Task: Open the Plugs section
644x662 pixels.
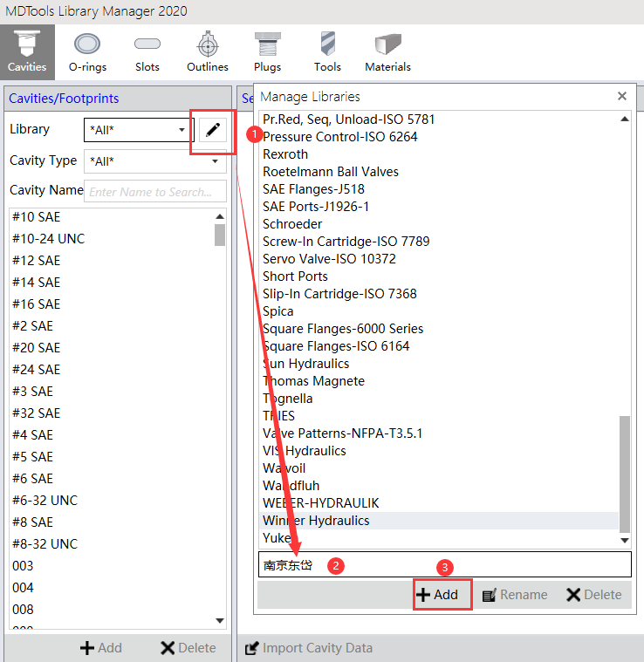Action: [x=267, y=52]
